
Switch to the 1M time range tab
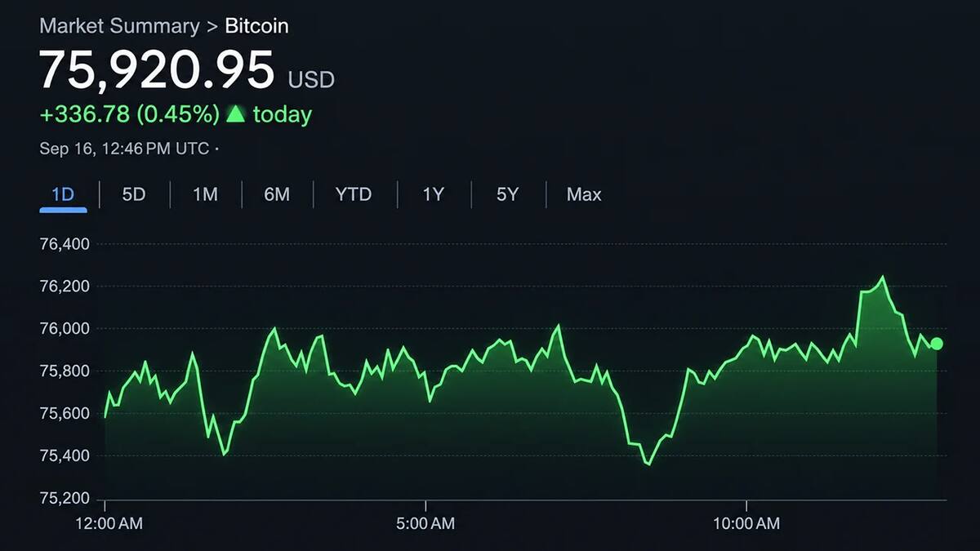click(205, 194)
